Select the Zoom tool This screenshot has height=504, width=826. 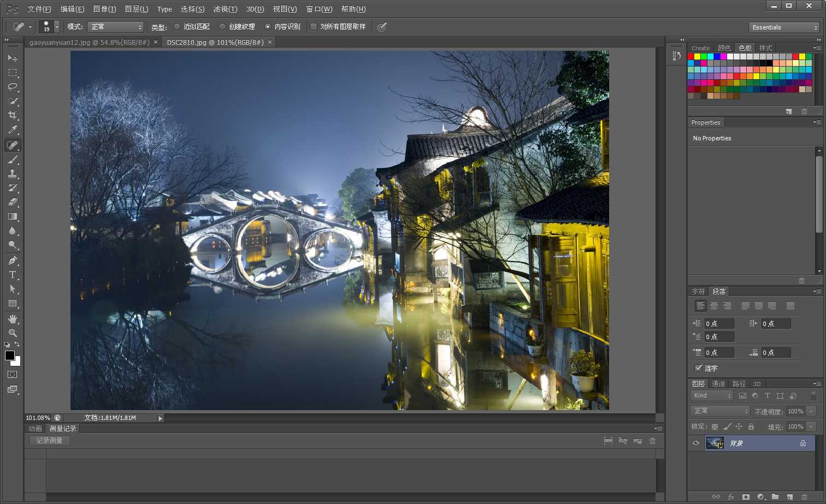[13, 333]
